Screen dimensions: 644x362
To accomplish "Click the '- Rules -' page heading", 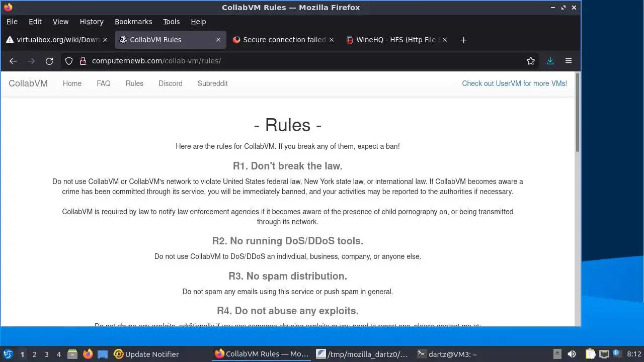I will tap(288, 125).
